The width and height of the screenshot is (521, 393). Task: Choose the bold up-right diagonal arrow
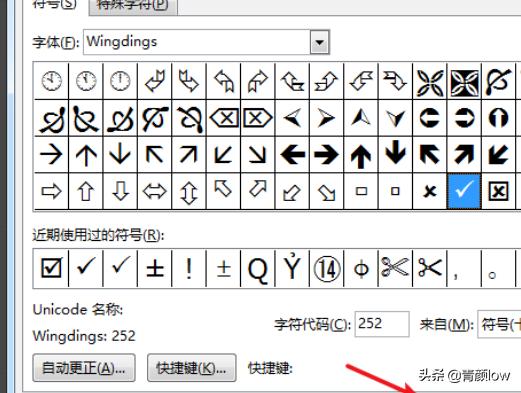click(464, 154)
